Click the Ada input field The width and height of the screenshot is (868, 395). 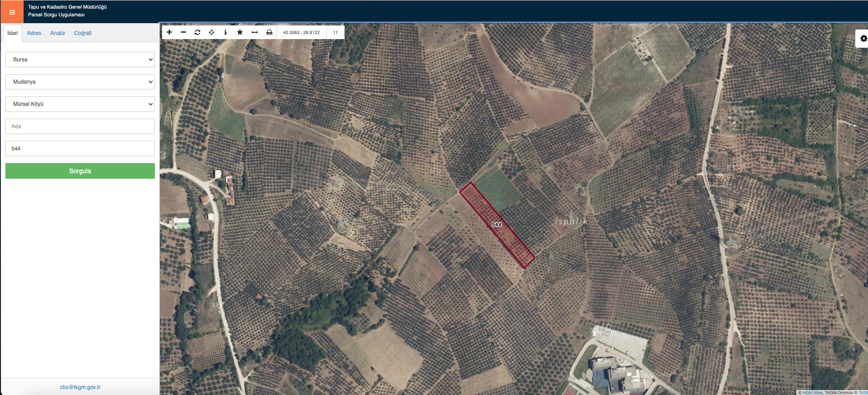(x=80, y=126)
